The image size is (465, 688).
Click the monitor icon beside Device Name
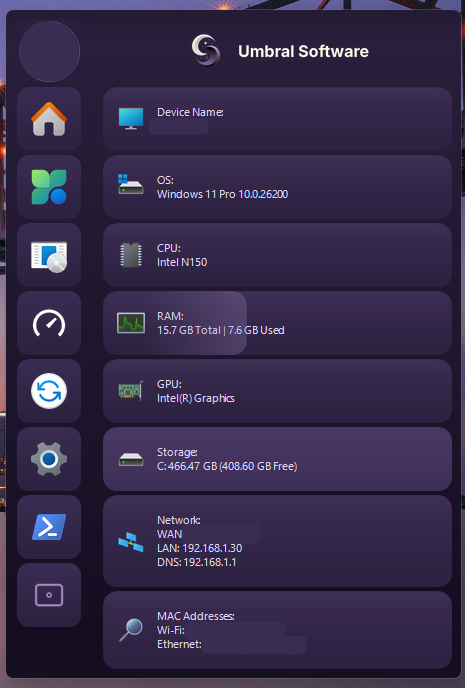coord(131,118)
